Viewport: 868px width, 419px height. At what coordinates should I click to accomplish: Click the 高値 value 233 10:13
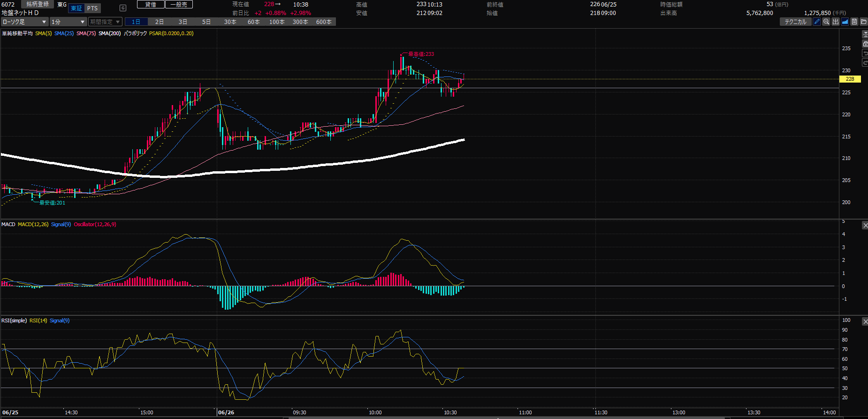pyautogui.click(x=429, y=4)
